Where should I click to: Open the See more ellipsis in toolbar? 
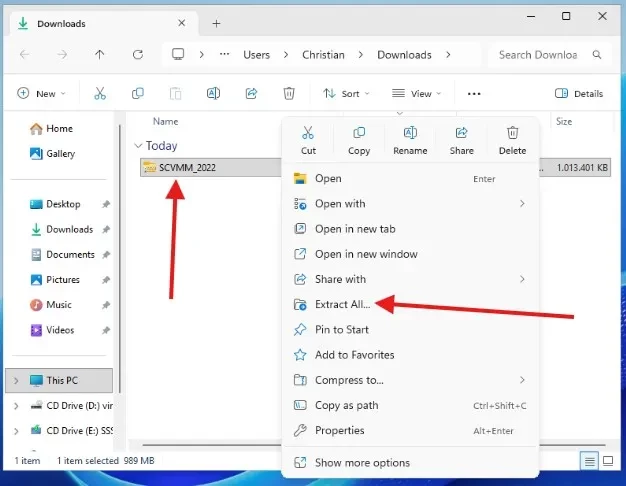(x=474, y=94)
